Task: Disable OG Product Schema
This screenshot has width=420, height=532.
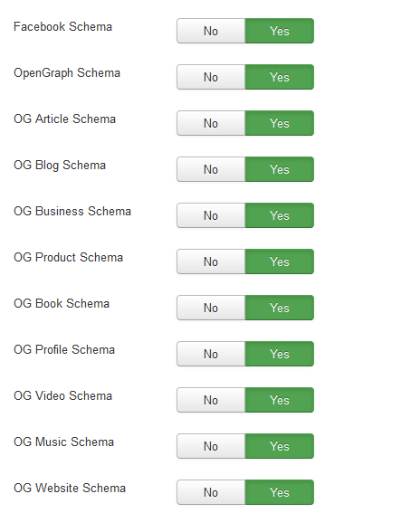Action: 211,261
